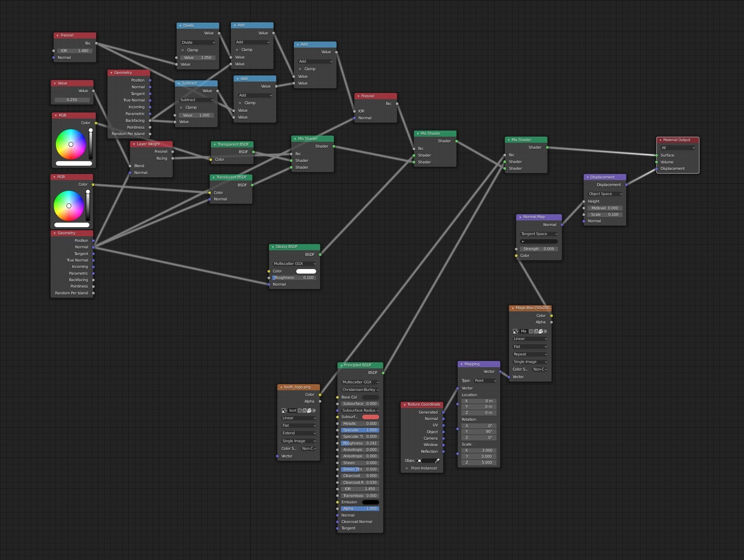Open Glossy BSDF Multiscatter GGX dropdown
744x560 pixels.
(295, 264)
